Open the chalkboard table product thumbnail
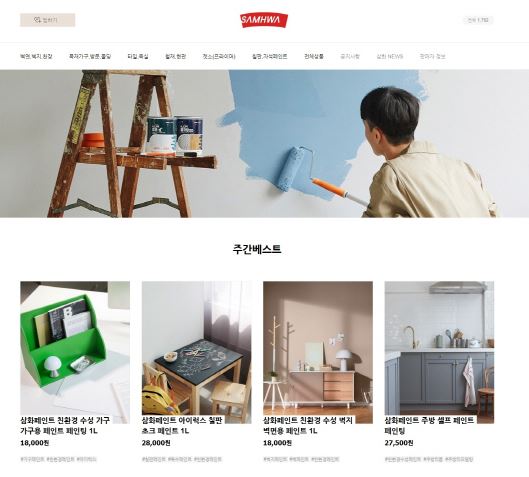This screenshot has width=529, height=477. click(196, 352)
